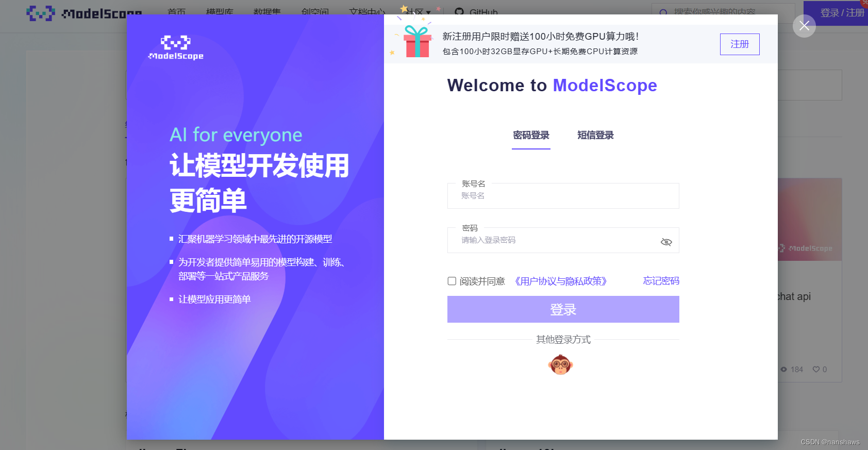Switch to the 密码登录 tab
Screen dimensions: 868x450
point(531,135)
